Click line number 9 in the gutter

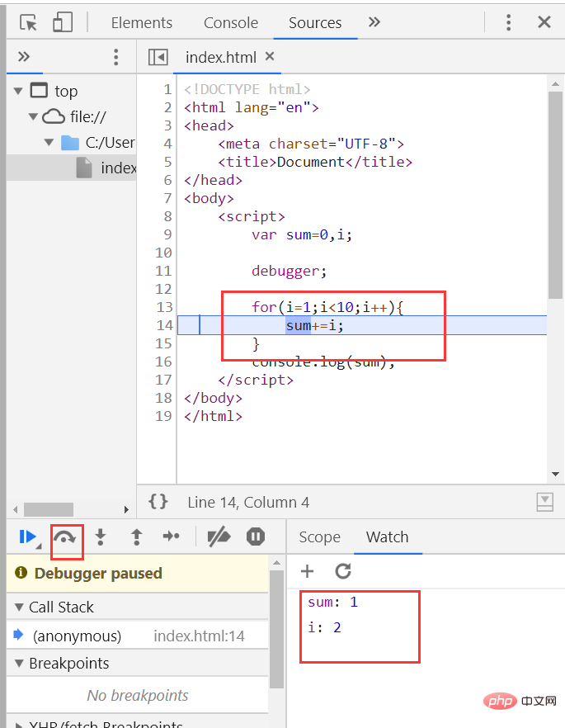(168, 234)
